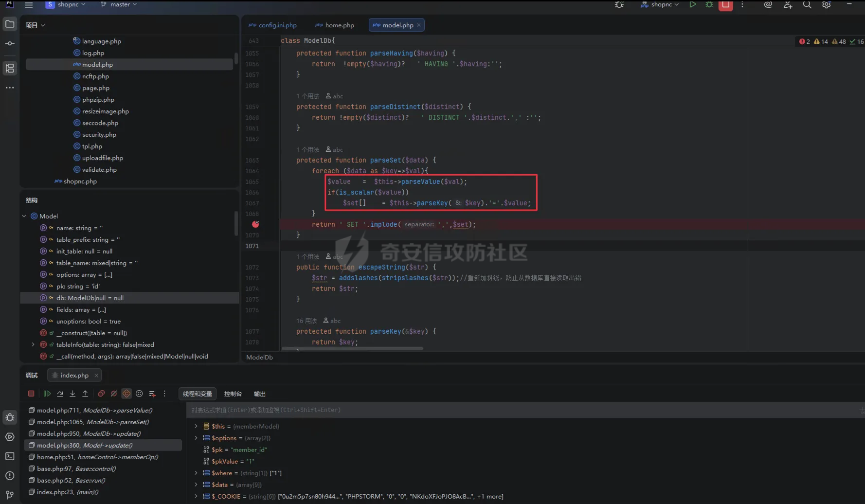
Task: Expand the $options array variable
Action: (x=196, y=438)
